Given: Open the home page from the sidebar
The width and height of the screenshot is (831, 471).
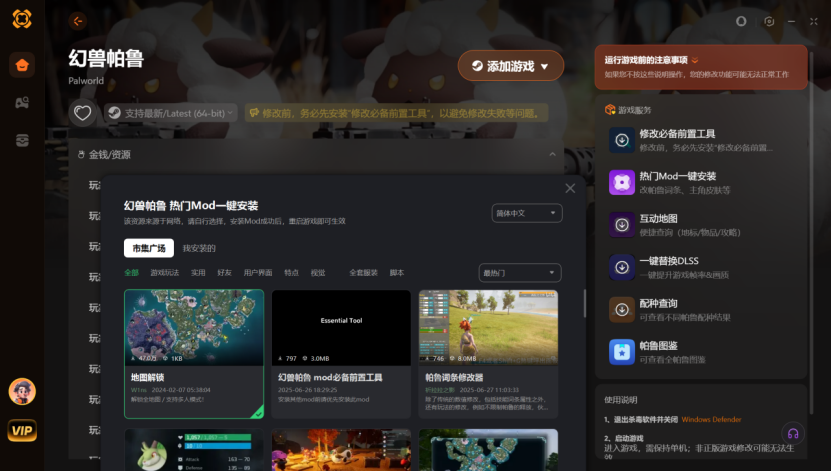Looking at the screenshot, I should 22,65.
